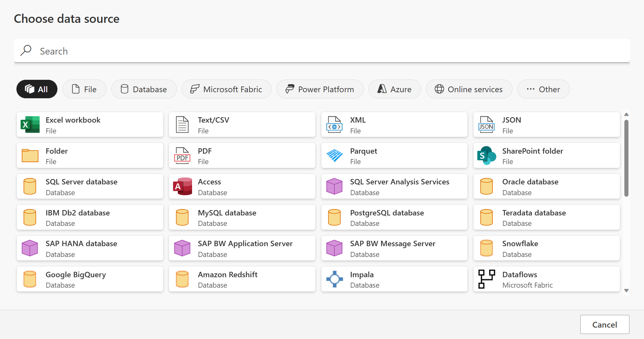Select the PDF data source icon
644x339 pixels.
(x=182, y=156)
